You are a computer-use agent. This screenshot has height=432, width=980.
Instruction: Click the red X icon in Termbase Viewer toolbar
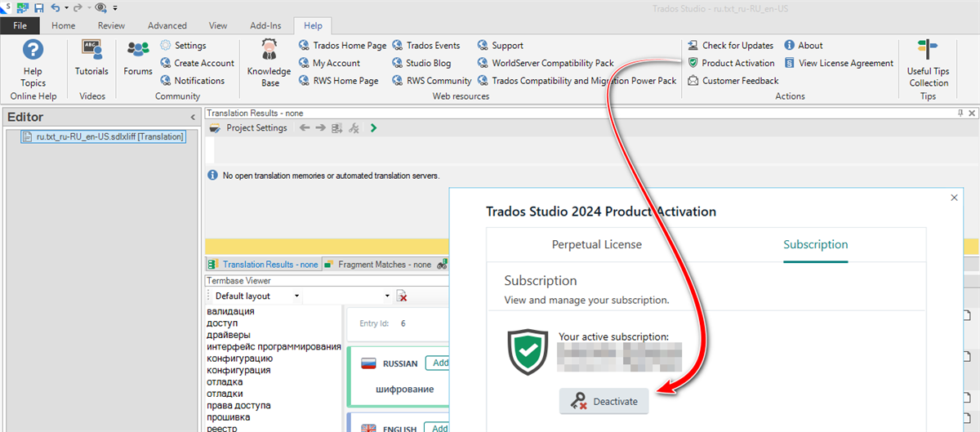pos(402,296)
